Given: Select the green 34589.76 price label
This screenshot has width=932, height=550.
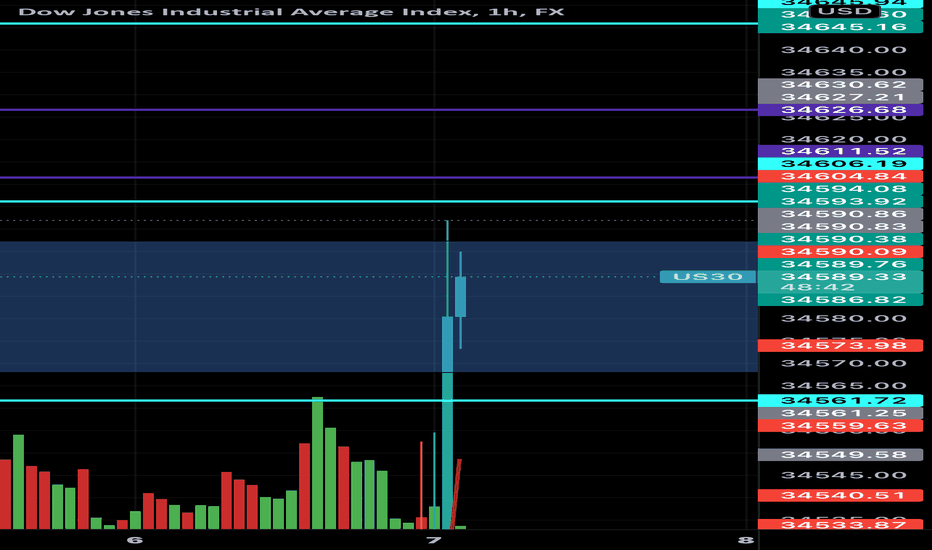Looking at the screenshot, I should coord(841,264).
